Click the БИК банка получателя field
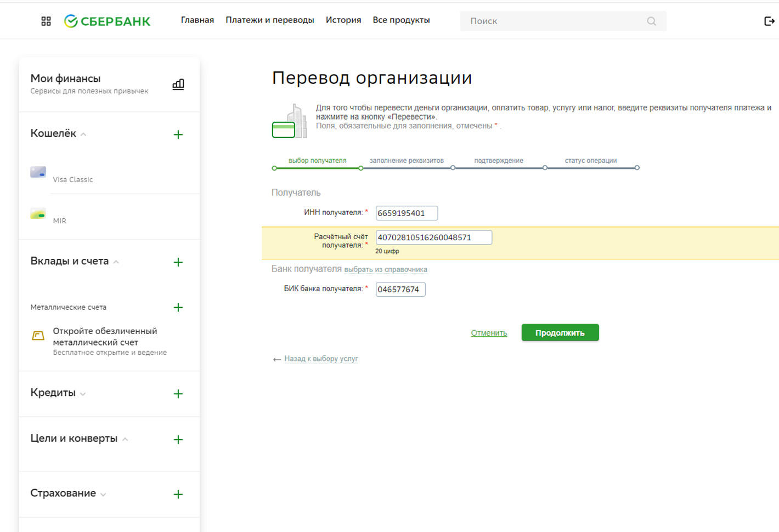Screen dimensions: 779x532 400,289
